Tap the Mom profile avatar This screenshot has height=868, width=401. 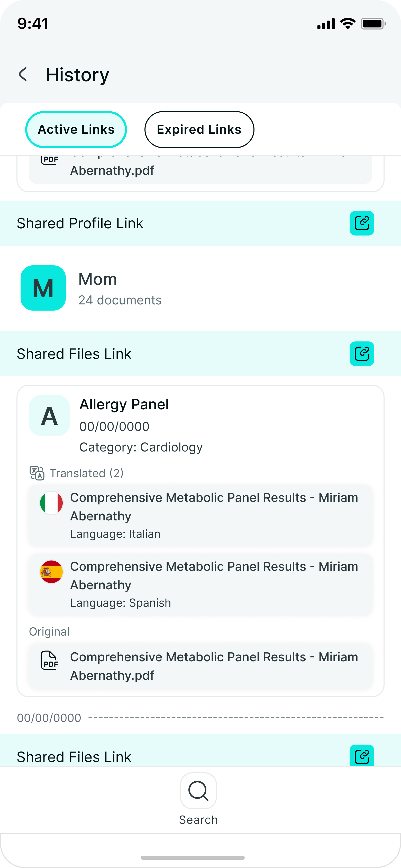click(x=43, y=288)
